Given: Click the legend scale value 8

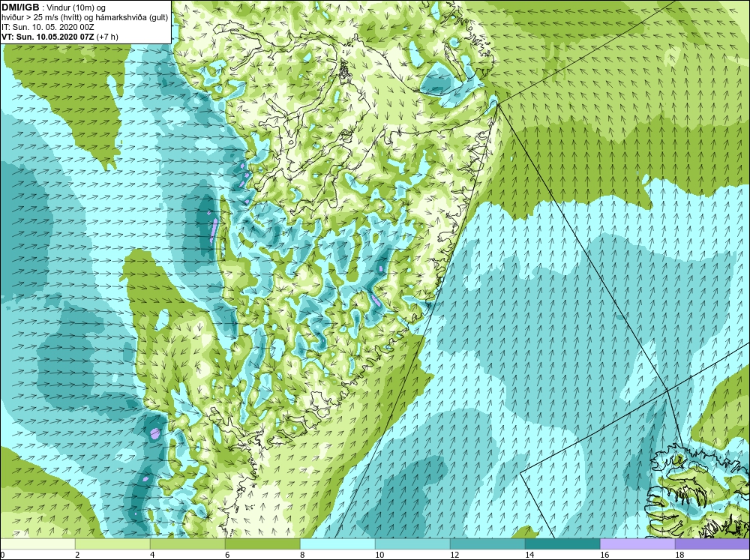Looking at the screenshot, I should [x=302, y=555].
